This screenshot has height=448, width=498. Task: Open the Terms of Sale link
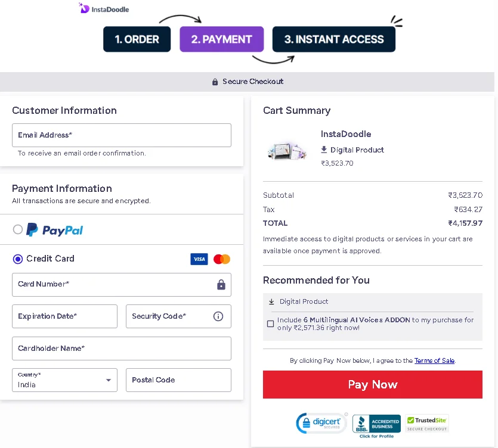pyautogui.click(x=434, y=360)
